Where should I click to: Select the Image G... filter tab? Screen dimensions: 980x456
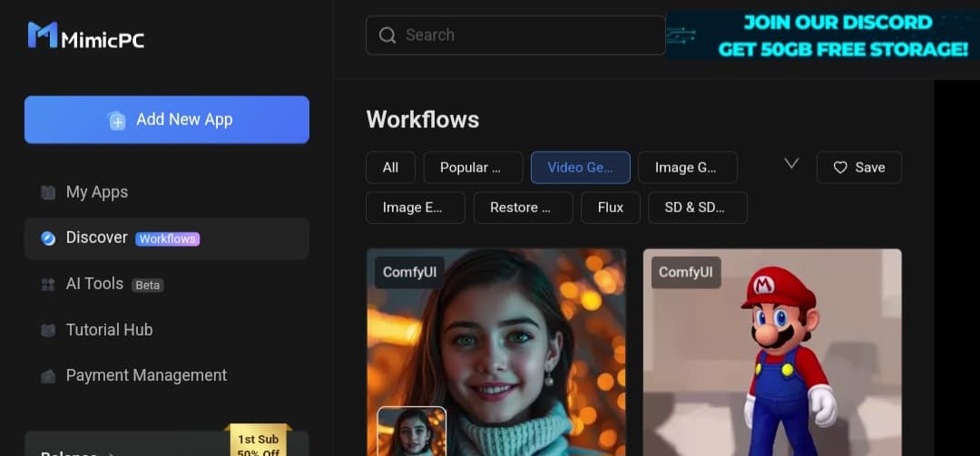[688, 168]
